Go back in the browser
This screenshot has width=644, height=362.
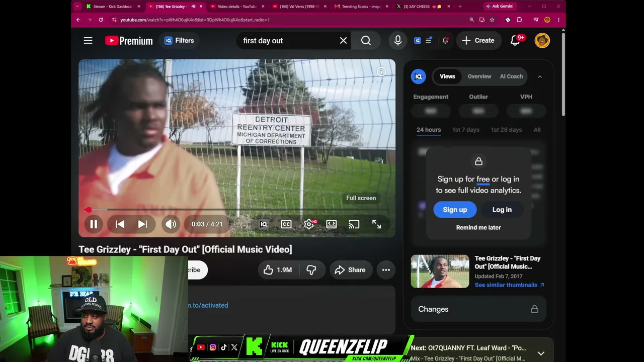point(78,20)
